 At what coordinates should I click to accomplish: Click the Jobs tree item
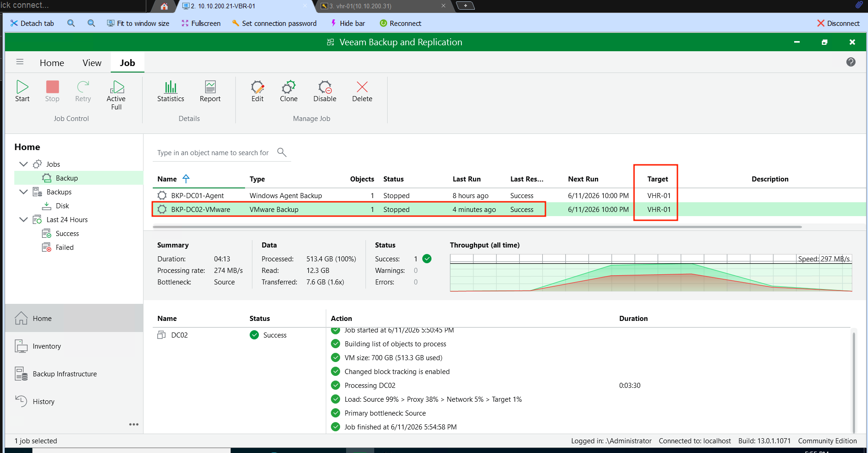coord(53,164)
